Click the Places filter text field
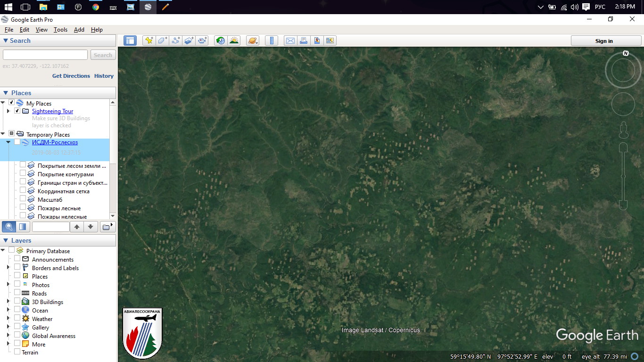 coord(51,227)
